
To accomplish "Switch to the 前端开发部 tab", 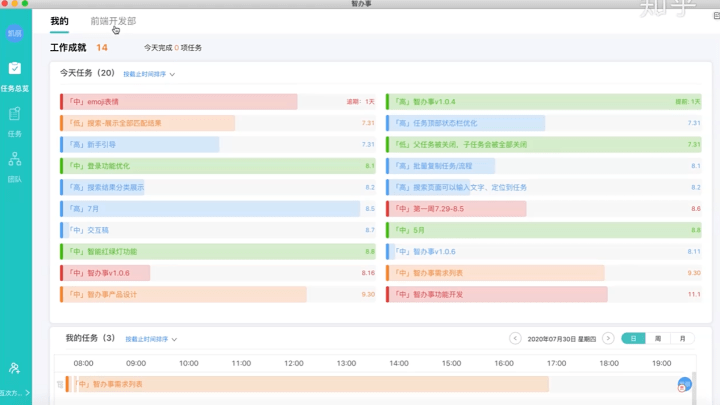I will pos(113,21).
